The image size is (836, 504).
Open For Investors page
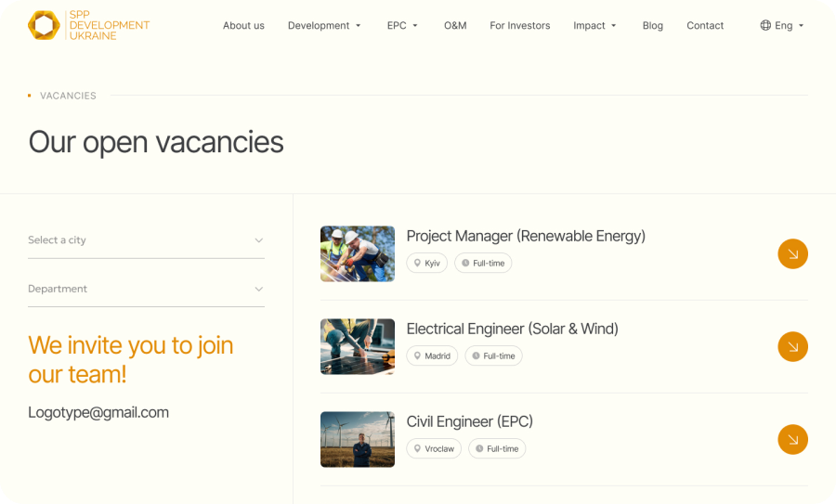[520, 26]
